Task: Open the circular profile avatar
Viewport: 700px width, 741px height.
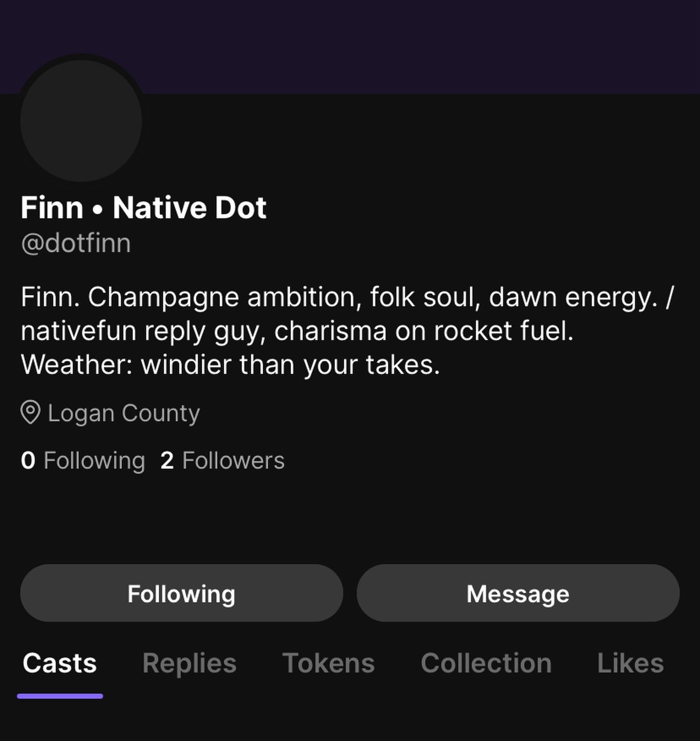Action: [x=81, y=121]
